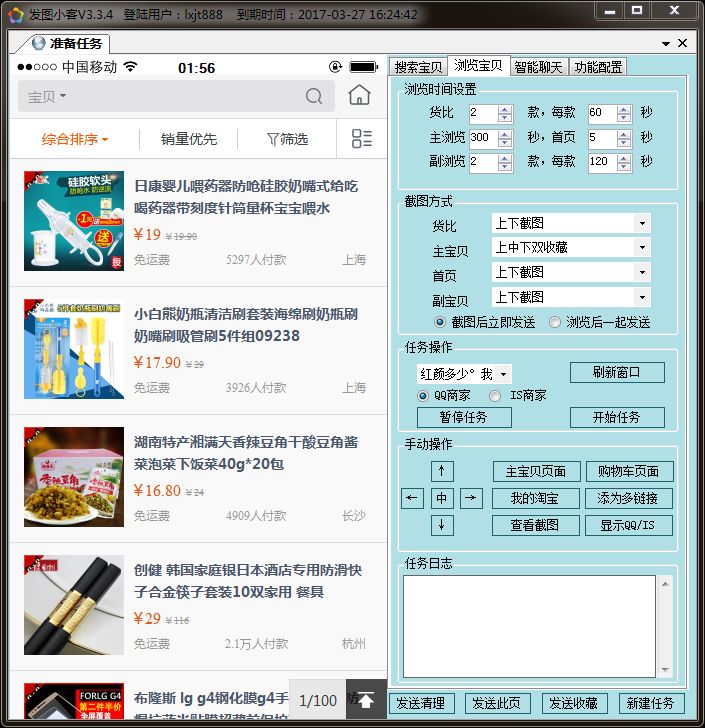Click the 添为多链接 button
The image size is (705, 728).
tap(628, 498)
